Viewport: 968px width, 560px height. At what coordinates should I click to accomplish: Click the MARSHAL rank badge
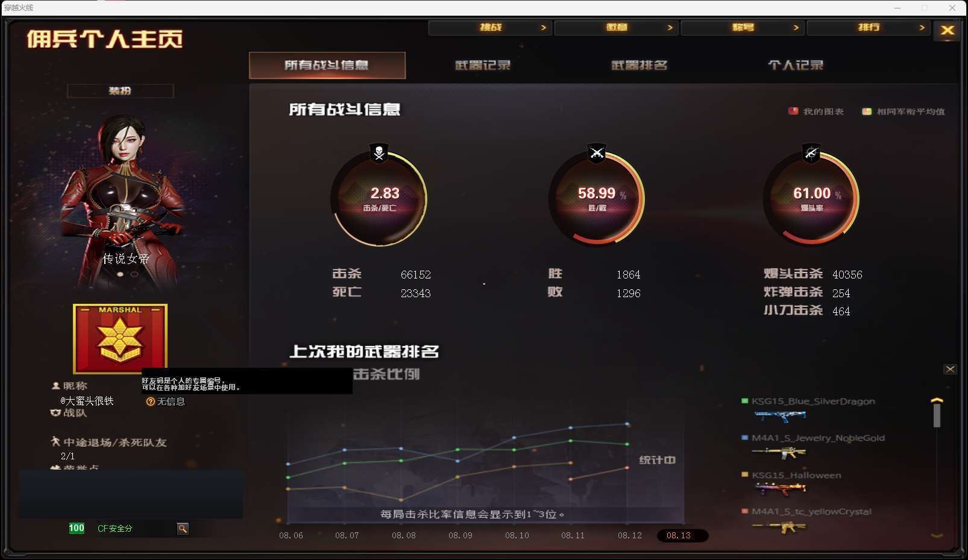click(x=120, y=339)
